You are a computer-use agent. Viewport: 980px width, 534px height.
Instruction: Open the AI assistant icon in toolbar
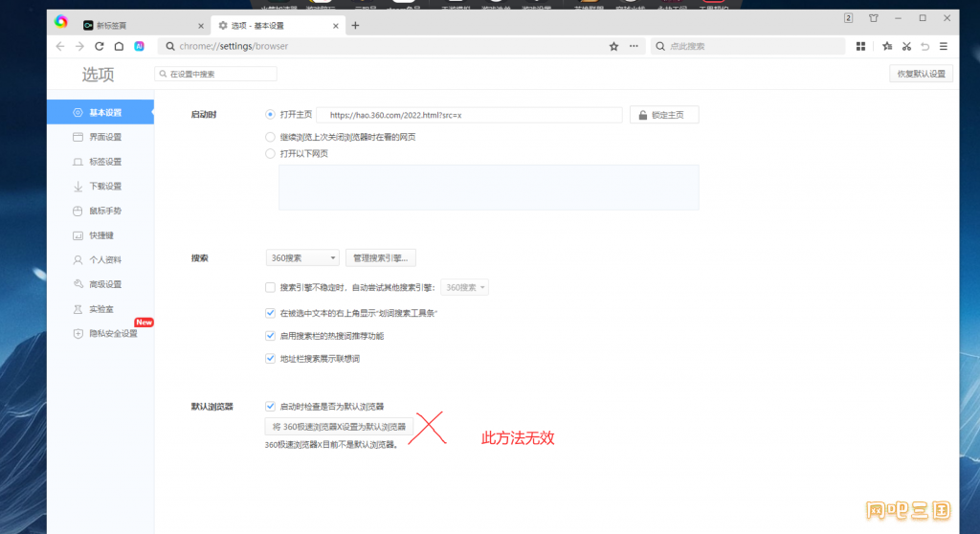click(x=139, y=46)
